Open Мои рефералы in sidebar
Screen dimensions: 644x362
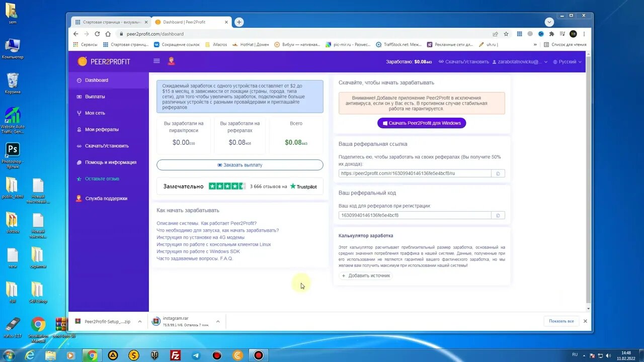[109, 130]
